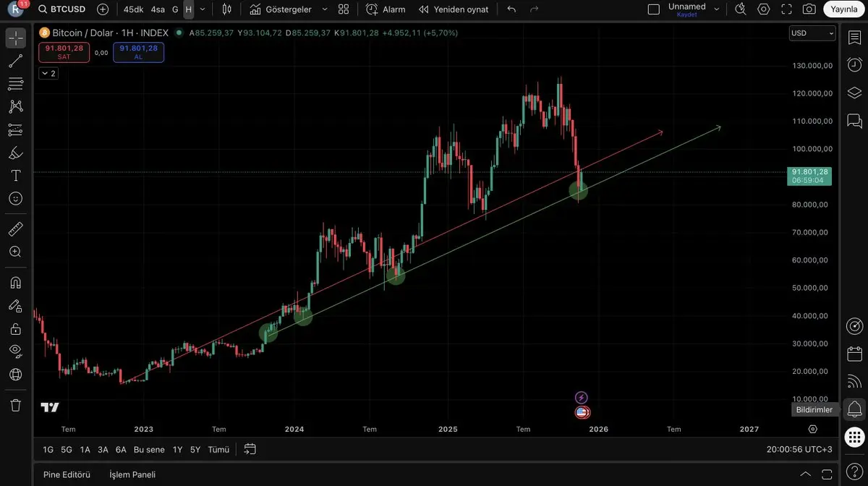Open the İşlem Paneli tab

pyautogui.click(x=132, y=474)
